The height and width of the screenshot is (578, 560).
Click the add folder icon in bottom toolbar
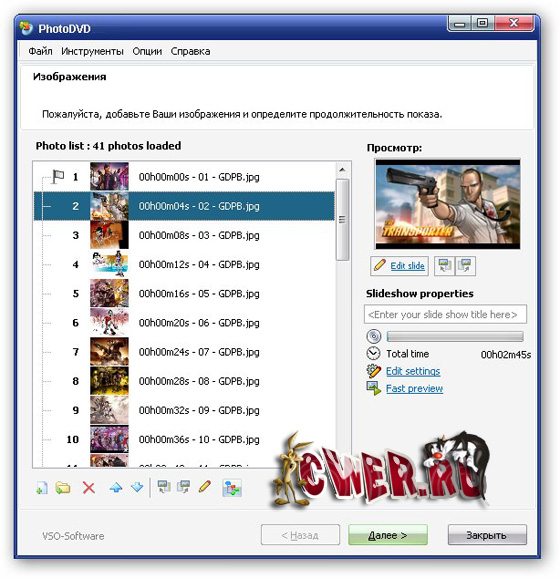point(63,488)
